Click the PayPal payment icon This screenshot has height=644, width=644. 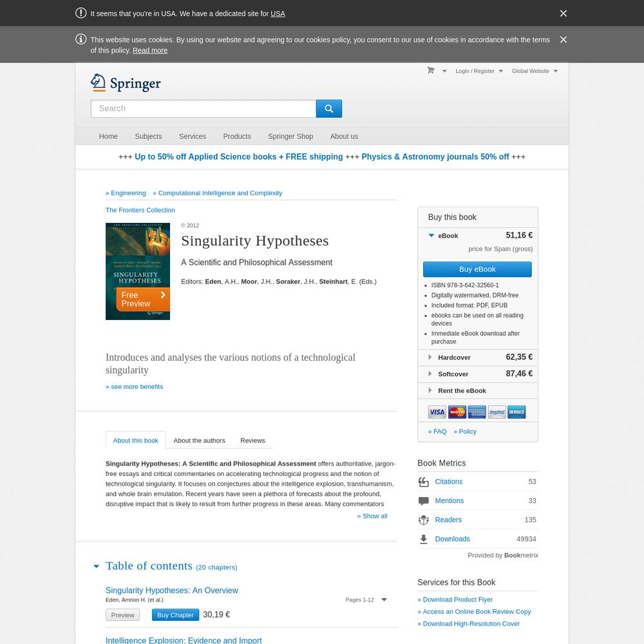pyautogui.click(x=497, y=412)
